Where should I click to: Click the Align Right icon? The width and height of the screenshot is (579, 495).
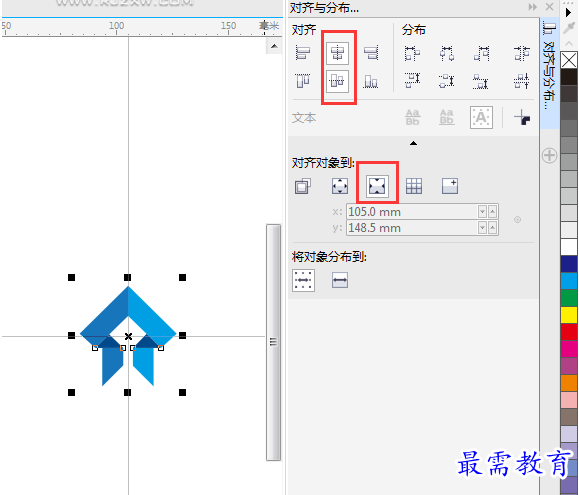(x=371, y=53)
